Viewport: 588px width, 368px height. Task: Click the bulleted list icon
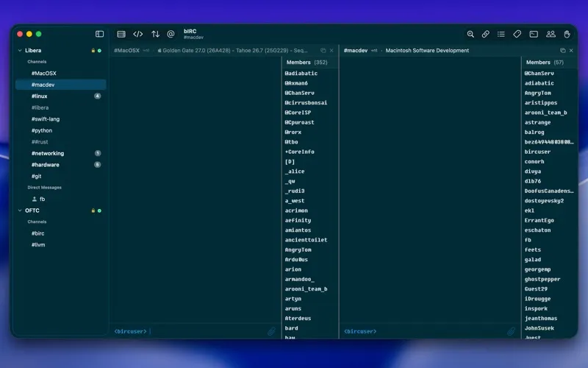tap(501, 34)
